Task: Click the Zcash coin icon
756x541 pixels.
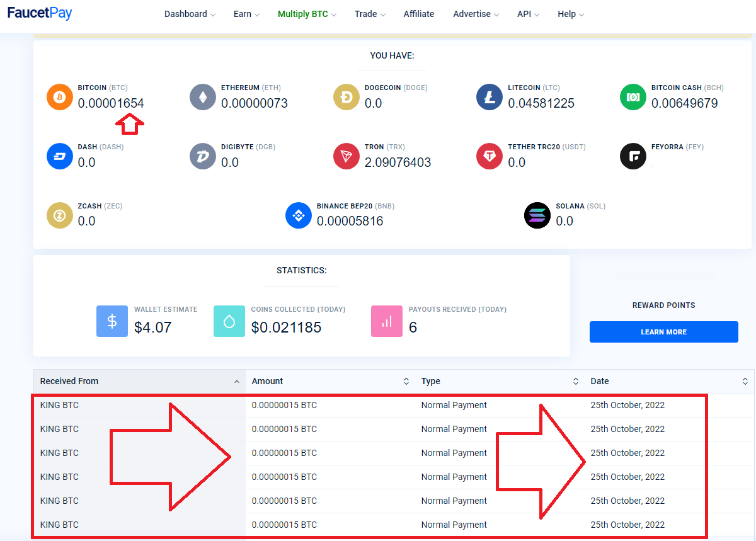Action: coord(60,215)
